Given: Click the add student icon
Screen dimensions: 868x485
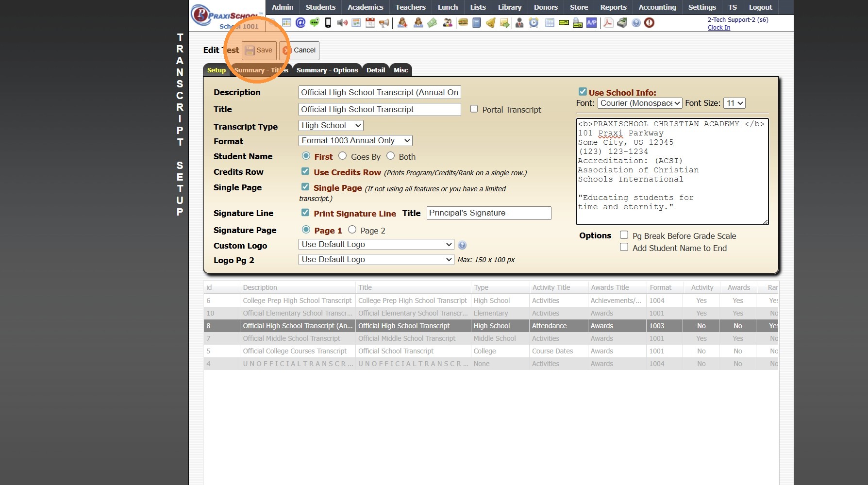Looking at the screenshot, I should coord(402,23).
